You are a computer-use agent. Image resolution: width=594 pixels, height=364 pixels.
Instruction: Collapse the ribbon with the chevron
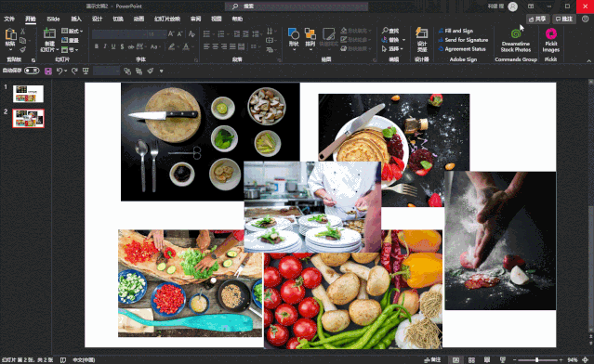pyautogui.click(x=588, y=61)
